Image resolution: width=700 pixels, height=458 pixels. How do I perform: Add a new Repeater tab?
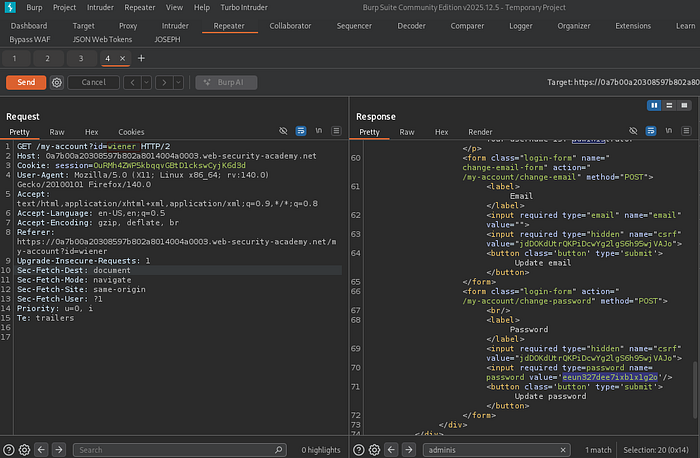pos(141,58)
